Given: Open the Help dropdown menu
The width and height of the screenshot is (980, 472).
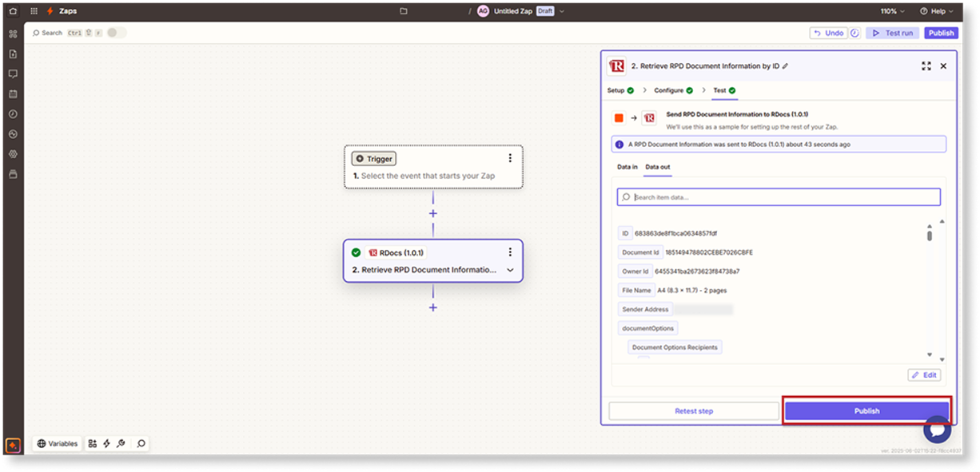Looking at the screenshot, I should click(x=936, y=11).
